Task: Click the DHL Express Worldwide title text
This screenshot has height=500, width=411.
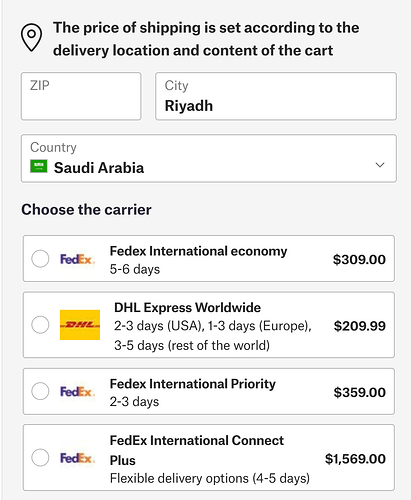Action: (187, 308)
